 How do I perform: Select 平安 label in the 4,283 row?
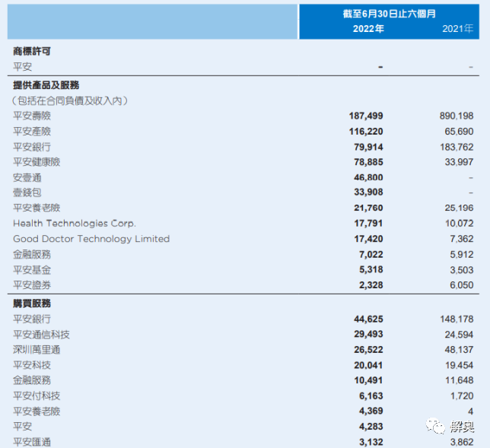[x=23, y=427]
